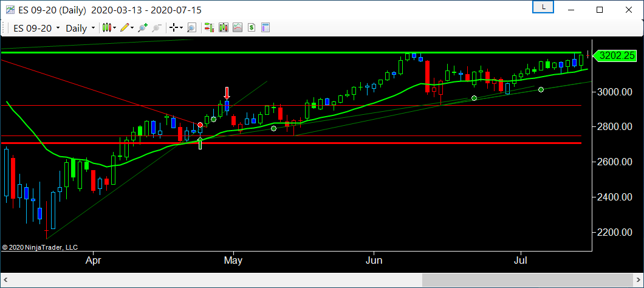Image resolution: width=644 pixels, height=288 pixels.
Task: Click the scrollbar right arrow
Action: [x=639, y=281]
